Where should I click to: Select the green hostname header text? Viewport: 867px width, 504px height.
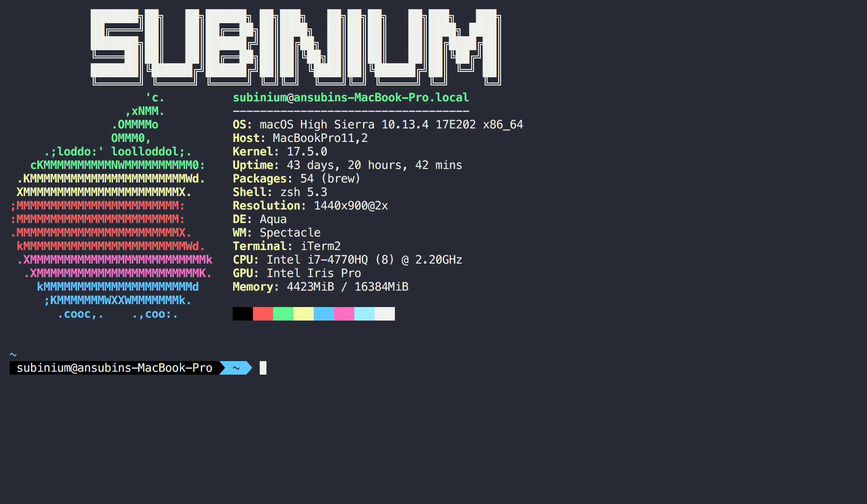350,97
